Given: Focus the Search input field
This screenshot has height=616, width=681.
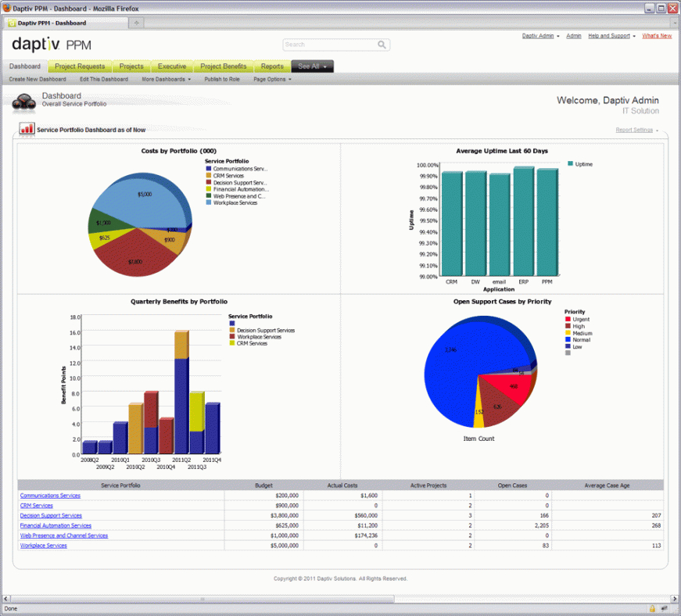Looking at the screenshot, I should [329, 45].
